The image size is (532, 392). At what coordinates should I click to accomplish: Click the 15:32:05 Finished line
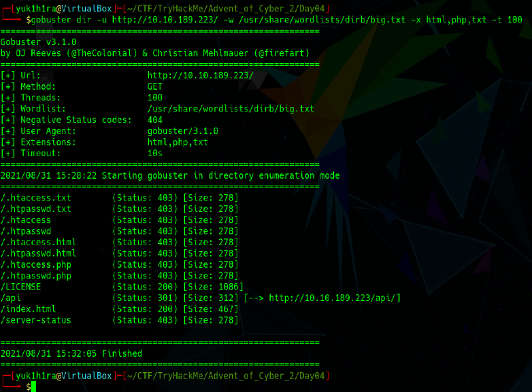click(71, 353)
